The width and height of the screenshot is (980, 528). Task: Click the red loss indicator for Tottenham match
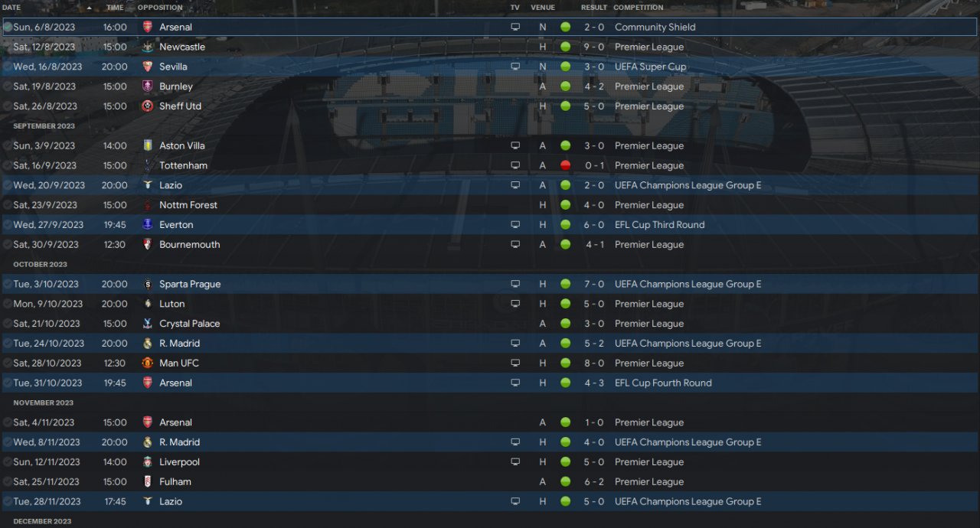click(x=565, y=165)
